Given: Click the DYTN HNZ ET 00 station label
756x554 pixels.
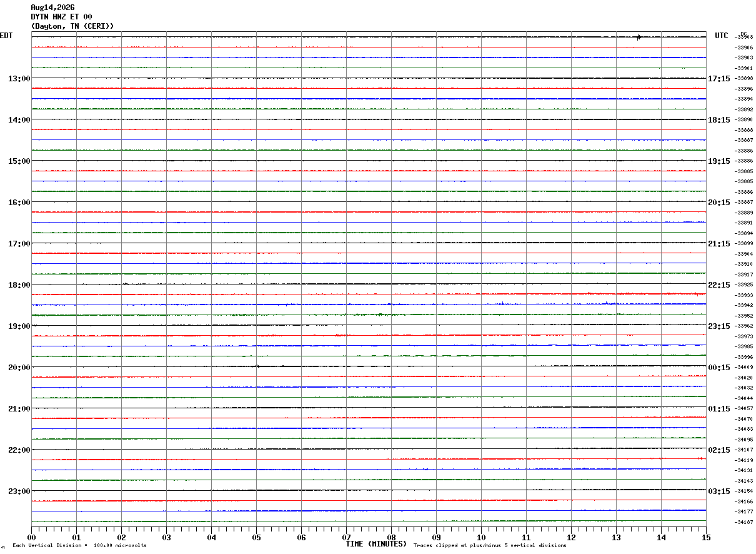Looking at the screenshot, I should pos(61,17).
